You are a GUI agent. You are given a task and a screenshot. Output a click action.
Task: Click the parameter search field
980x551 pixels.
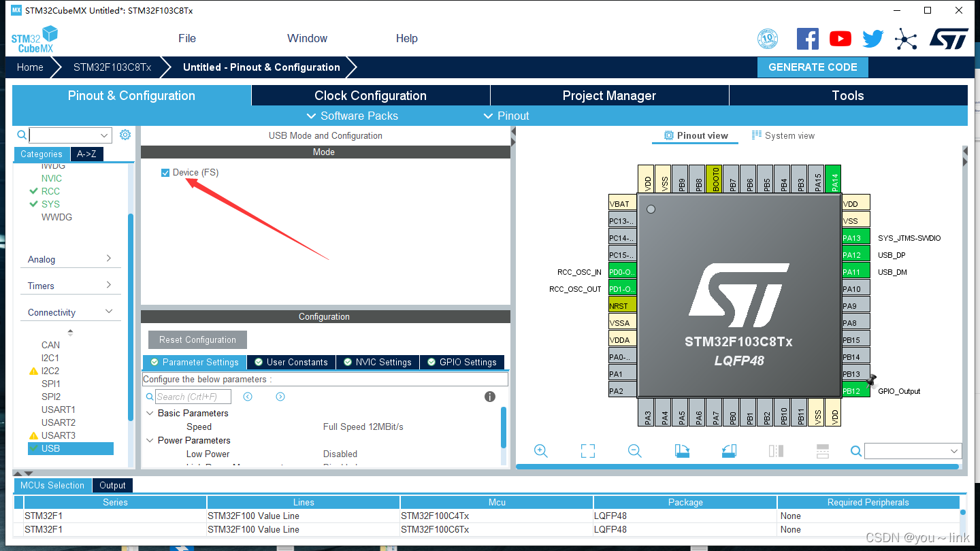pos(193,397)
